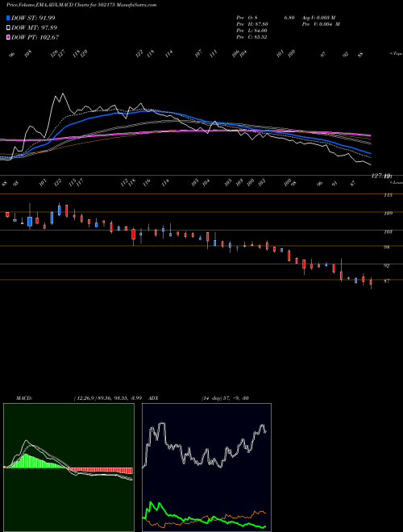Click the magenta DOW PT legend swatch
Image resolution: width=403 pixels, height=532 pixels.
(x=9, y=37)
